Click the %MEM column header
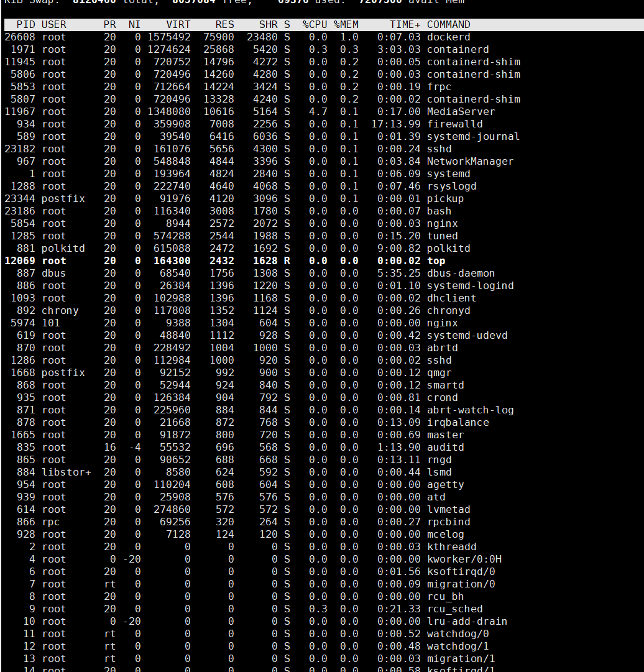This screenshot has height=672, width=644. [x=346, y=25]
